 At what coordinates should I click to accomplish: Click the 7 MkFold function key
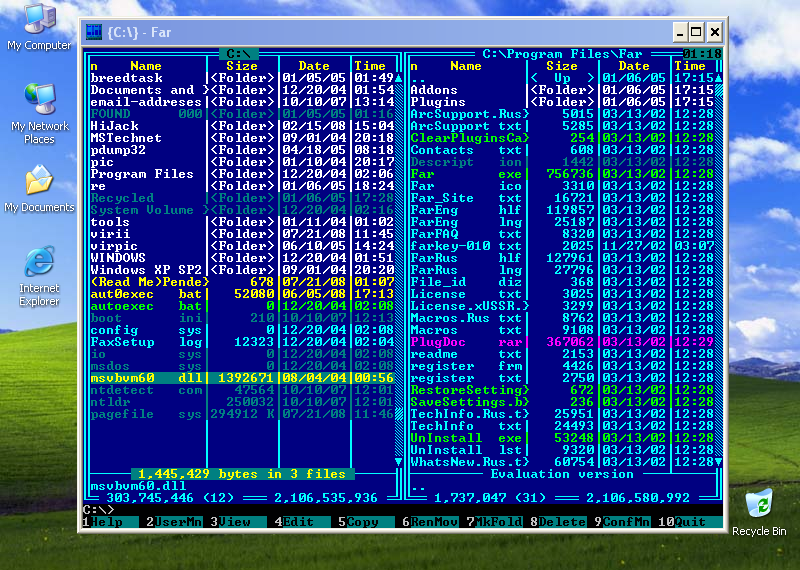[494, 522]
